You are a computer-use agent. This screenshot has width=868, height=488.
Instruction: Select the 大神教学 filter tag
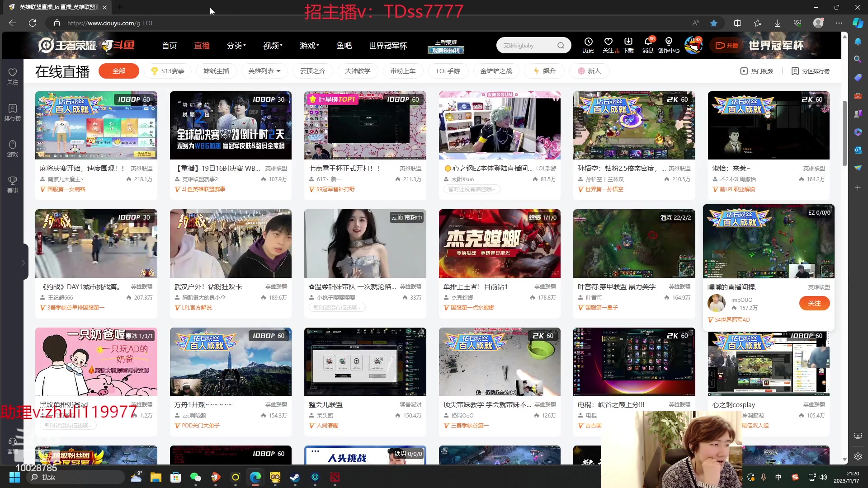pyautogui.click(x=358, y=71)
